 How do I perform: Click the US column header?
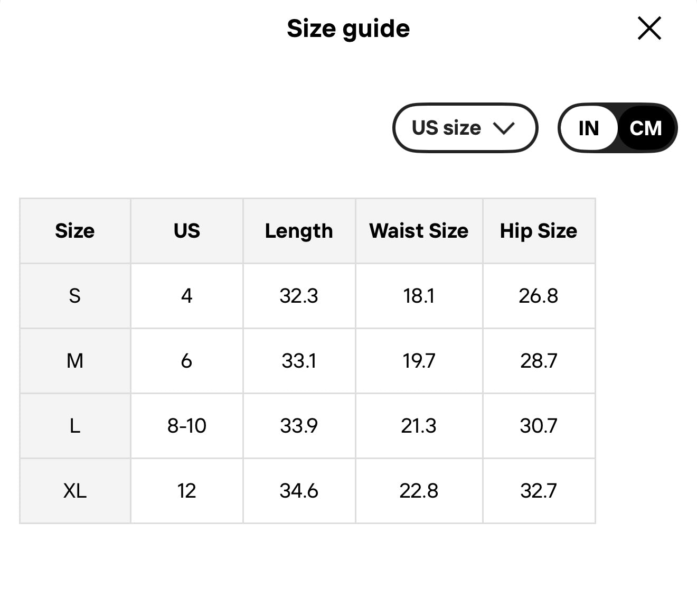(187, 231)
